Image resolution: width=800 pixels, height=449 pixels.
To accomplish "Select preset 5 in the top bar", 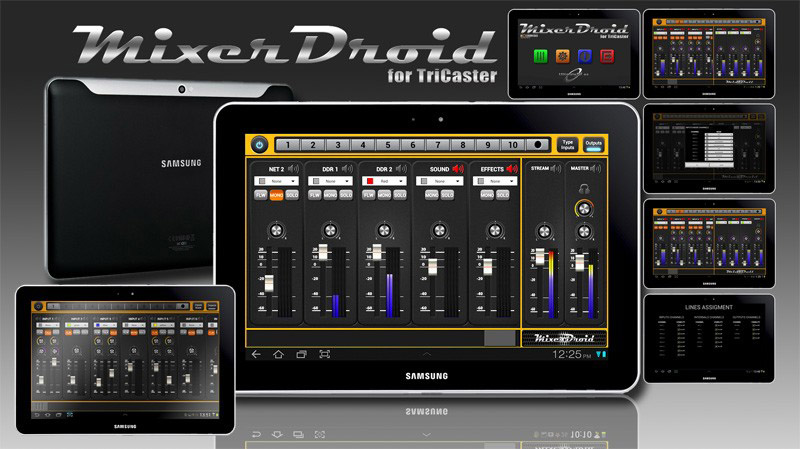I will pos(388,145).
